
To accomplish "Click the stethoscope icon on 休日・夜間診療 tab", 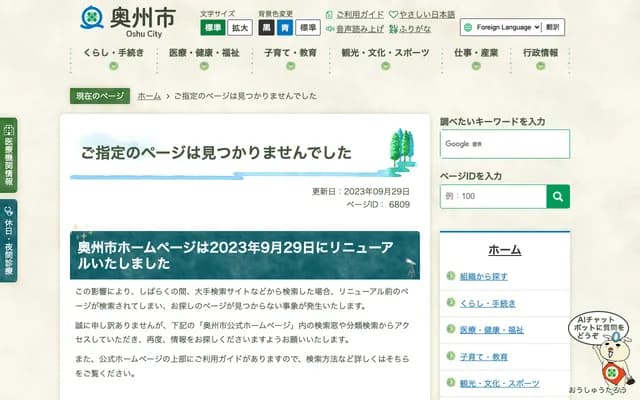I will click(9, 211).
